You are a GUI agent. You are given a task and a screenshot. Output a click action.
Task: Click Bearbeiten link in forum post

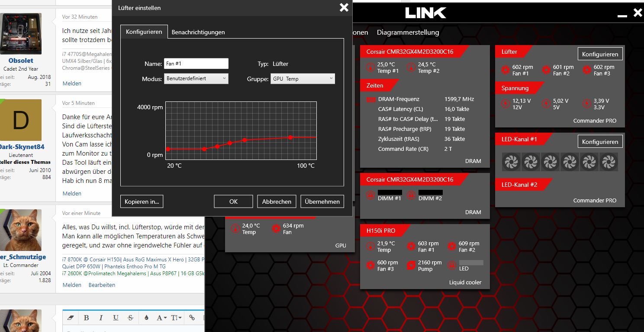[102, 285]
